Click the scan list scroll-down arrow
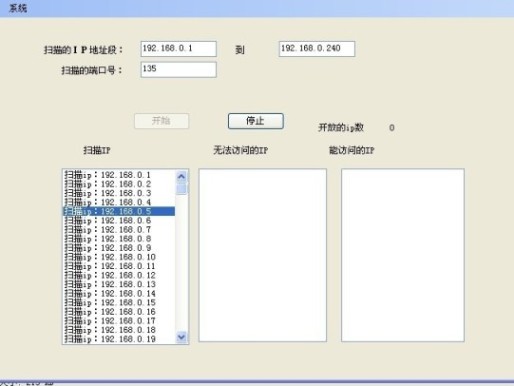 point(181,337)
